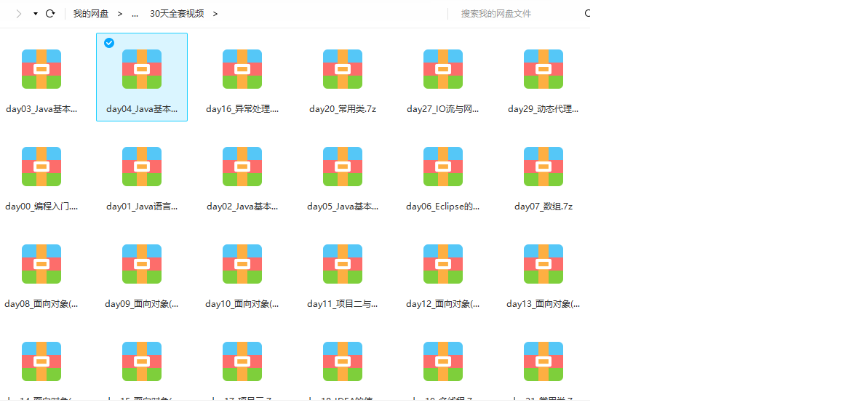Open the day13_面向对象 archive icon
Image resolution: width=868 pixels, height=416 pixels.
tap(544, 264)
